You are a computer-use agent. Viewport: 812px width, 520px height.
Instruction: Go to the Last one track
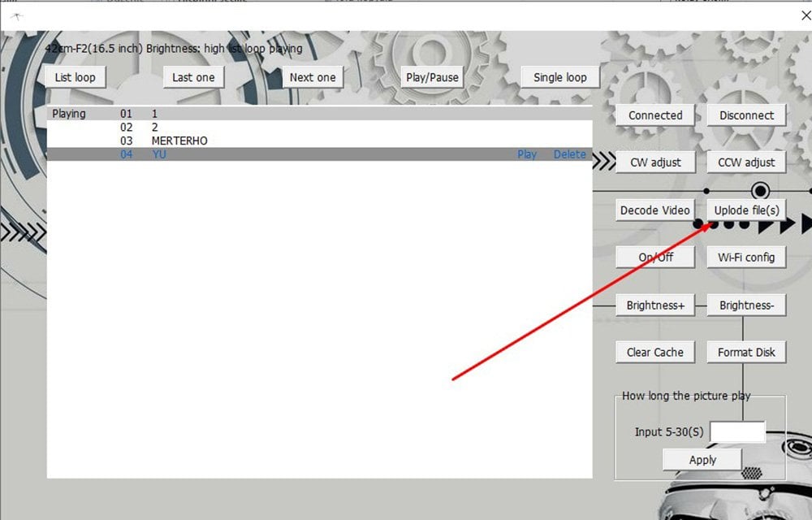point(193,77)
